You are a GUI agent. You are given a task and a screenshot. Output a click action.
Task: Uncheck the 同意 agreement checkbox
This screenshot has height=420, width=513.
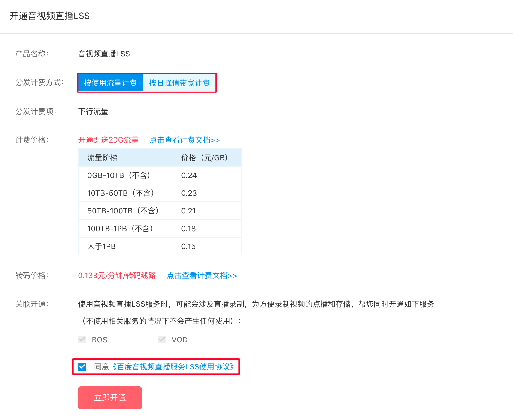[82, 367]
